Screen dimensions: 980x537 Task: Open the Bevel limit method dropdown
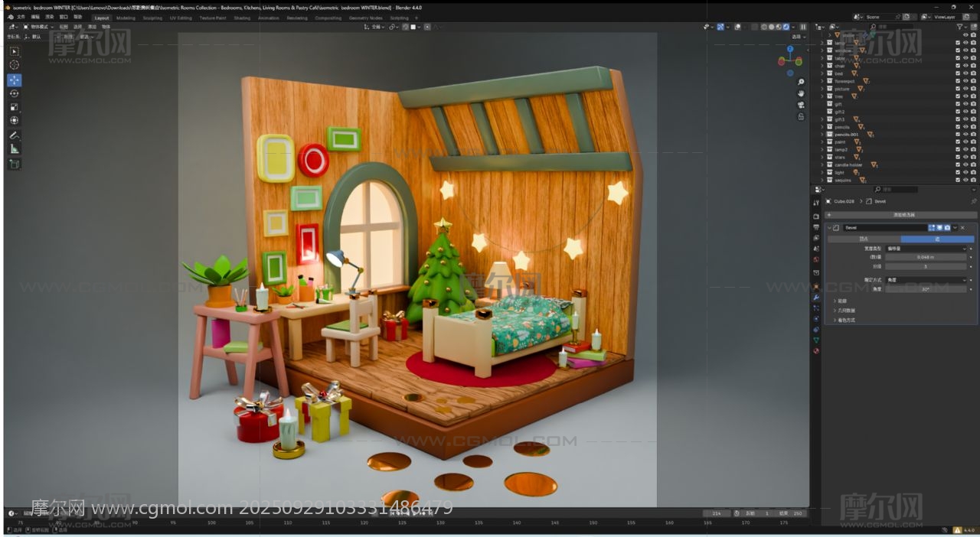[926, 280]
